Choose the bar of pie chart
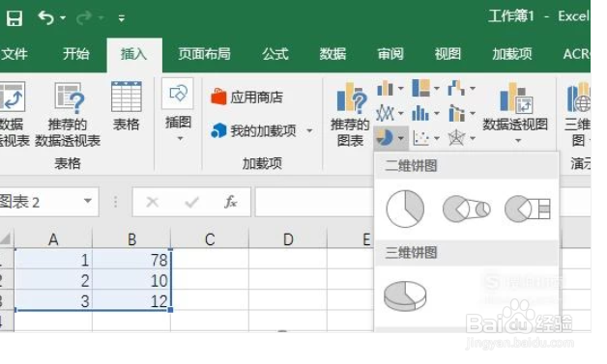Image resolution: width=607 pixels, height=364 pixels. coord(528,209)
